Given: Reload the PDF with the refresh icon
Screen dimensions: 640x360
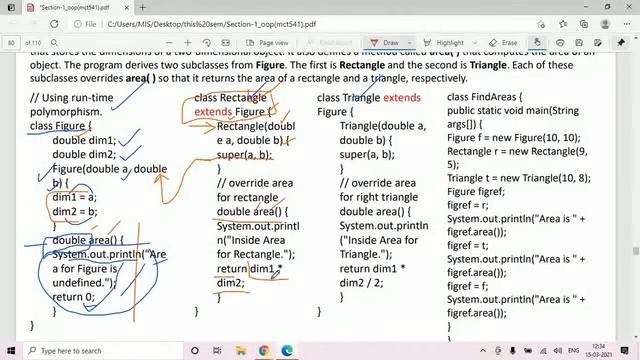Looking at the screenshot, I should 54,24.
